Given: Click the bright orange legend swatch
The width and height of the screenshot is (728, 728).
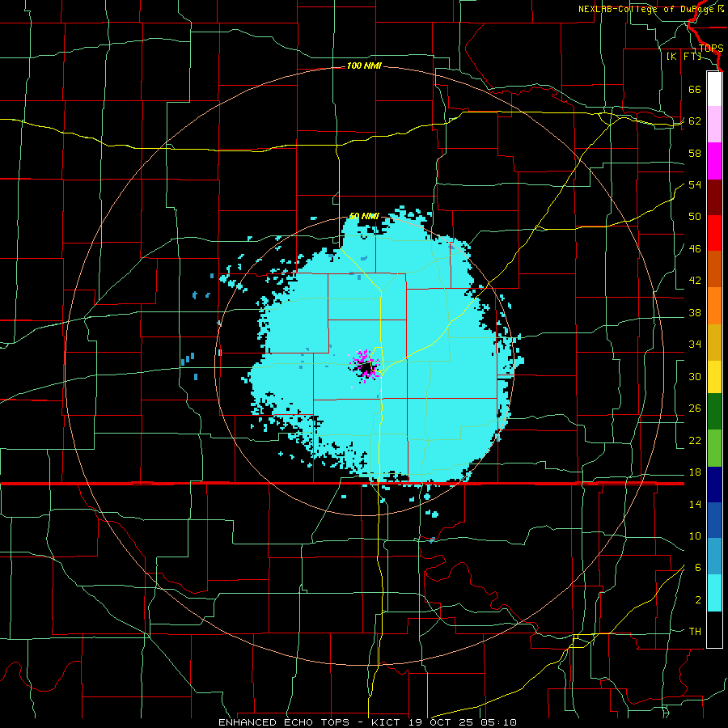Looking at the screenshot, I should tap(714, 306).
